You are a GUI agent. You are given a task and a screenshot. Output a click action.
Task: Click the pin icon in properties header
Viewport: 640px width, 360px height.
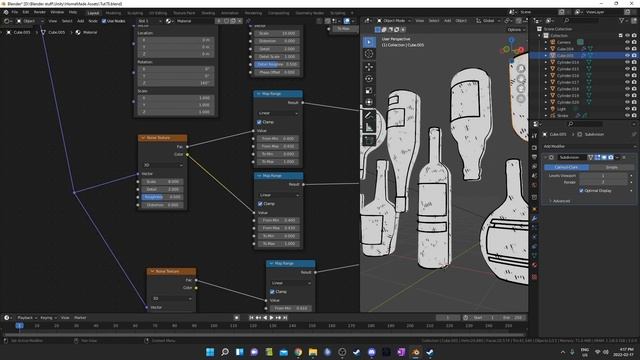[x=634, y=134]
